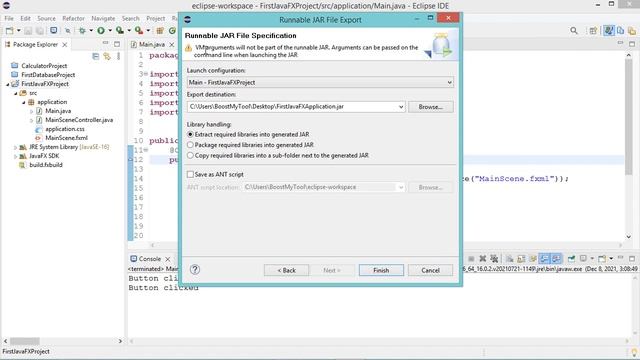Maximize the Package Explorer view
Image resolution: width=640 pixels, height=360 pixels.
point(117,44)
